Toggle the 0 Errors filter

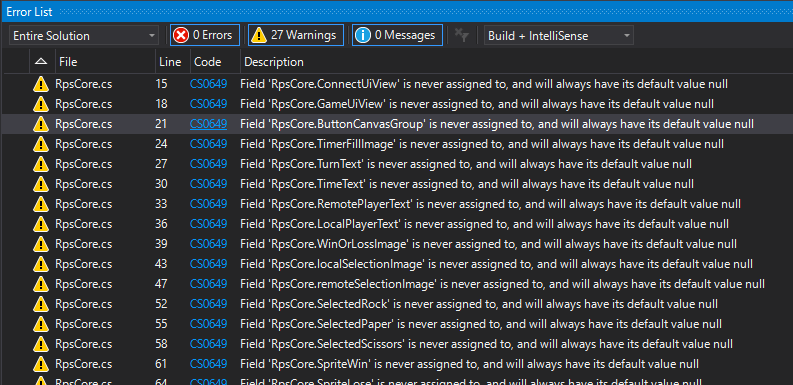(205, 35)
